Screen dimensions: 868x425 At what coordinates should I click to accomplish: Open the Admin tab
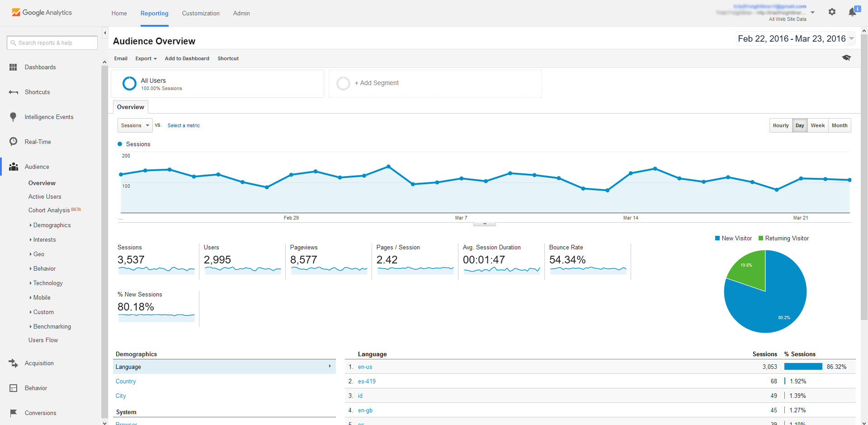coord(241,13)
